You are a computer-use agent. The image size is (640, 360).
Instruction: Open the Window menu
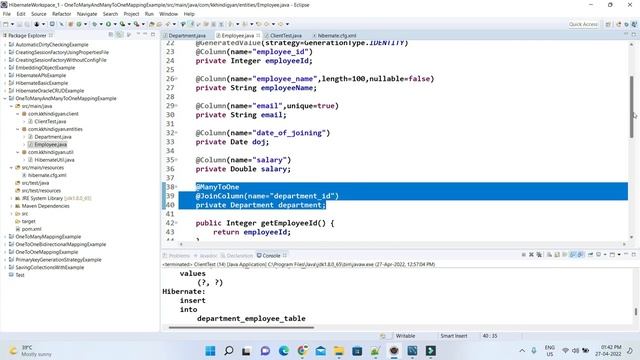(168, 14)
